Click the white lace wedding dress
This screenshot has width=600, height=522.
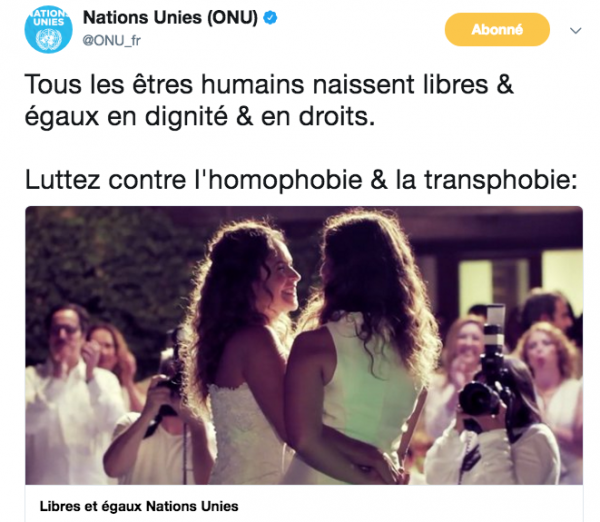click(x=245, y=432)
